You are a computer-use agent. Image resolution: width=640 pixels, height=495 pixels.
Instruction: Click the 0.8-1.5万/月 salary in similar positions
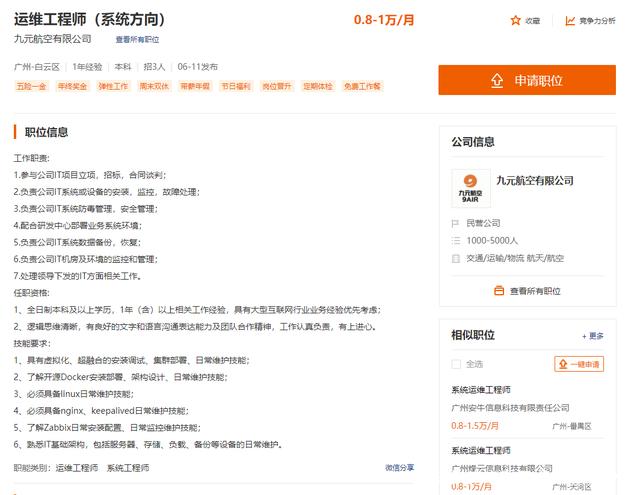(475, 426)
